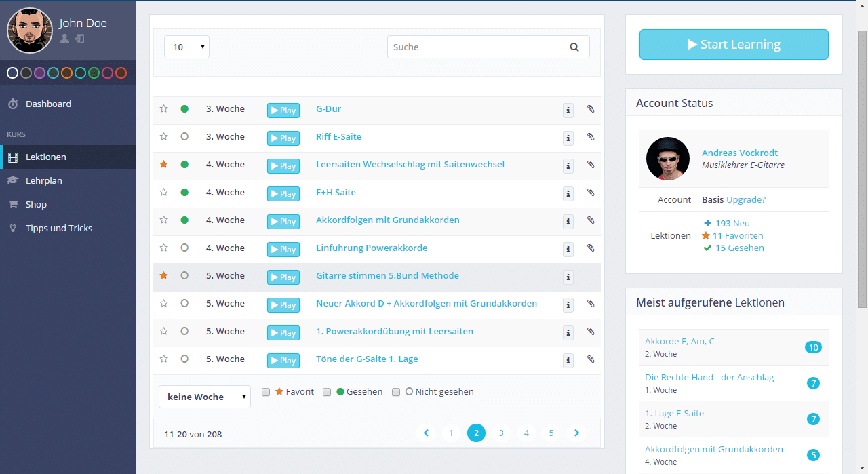Screen dimensions: 868x474
Task: Mark Neuer Akkord D lesson as seen
Action: click(x=184, y=303)
